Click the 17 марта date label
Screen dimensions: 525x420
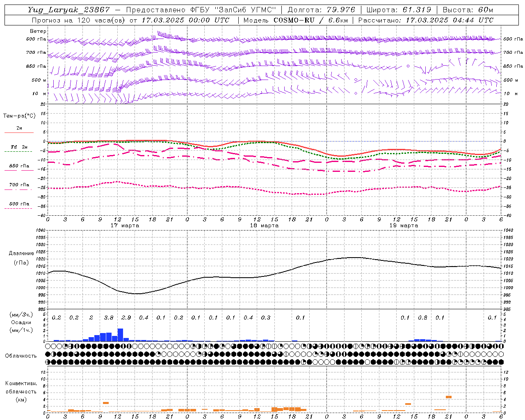point(125,226)
